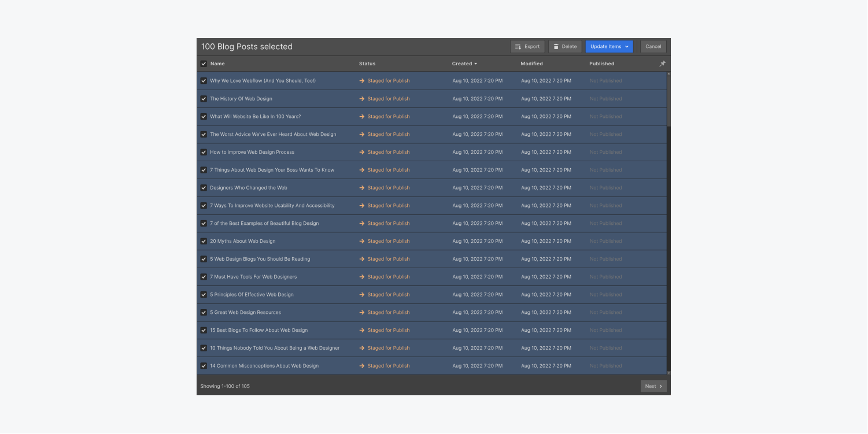Click the Export button

tap(527, 47)
